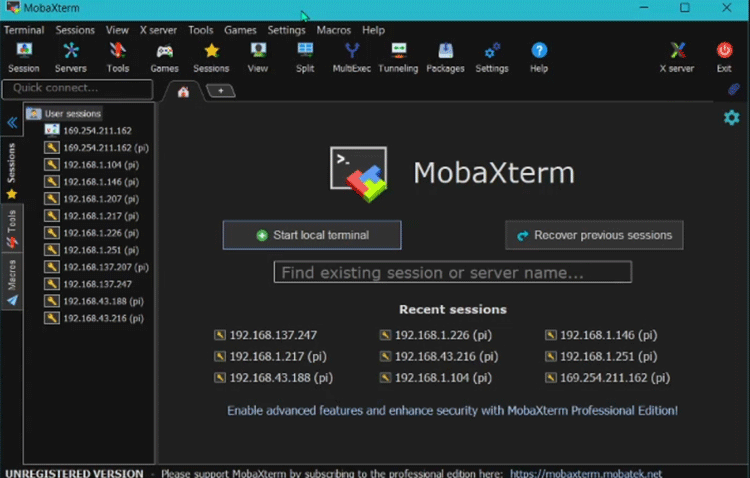
Task: Open the Tools menu
Action: coord(200,30)
